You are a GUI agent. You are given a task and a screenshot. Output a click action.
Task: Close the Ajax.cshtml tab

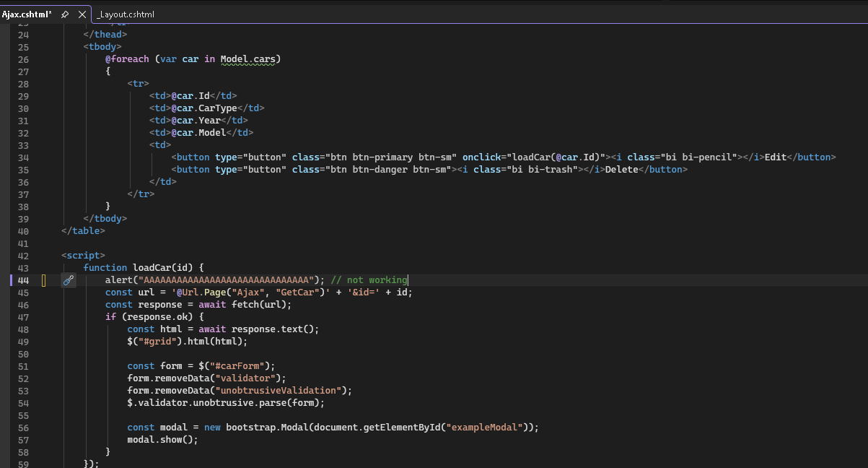[82, 14]
